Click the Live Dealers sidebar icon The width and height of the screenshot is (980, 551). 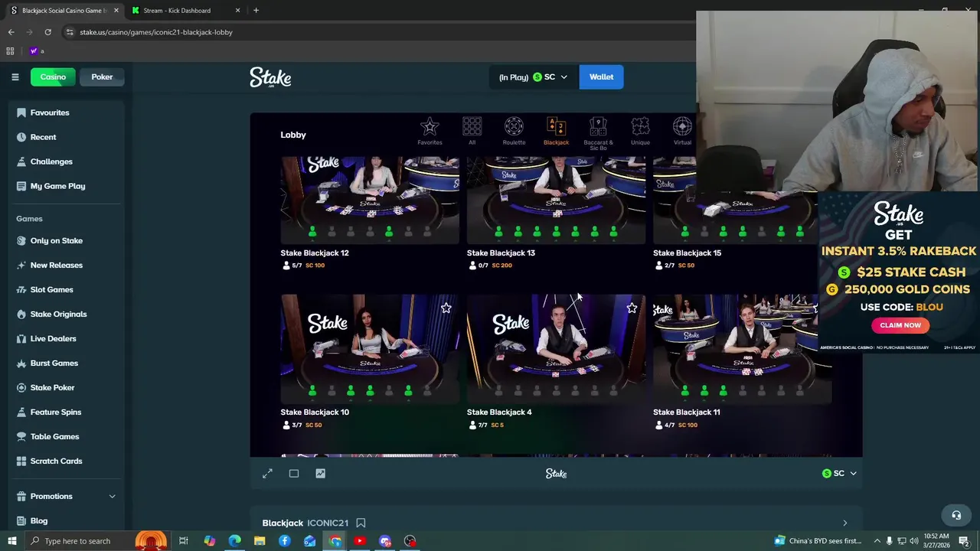pos(21,338)
